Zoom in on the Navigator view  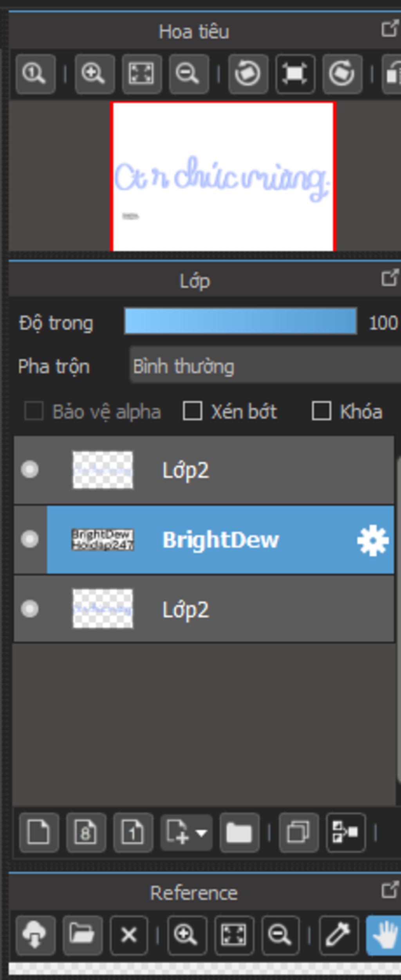94,74
